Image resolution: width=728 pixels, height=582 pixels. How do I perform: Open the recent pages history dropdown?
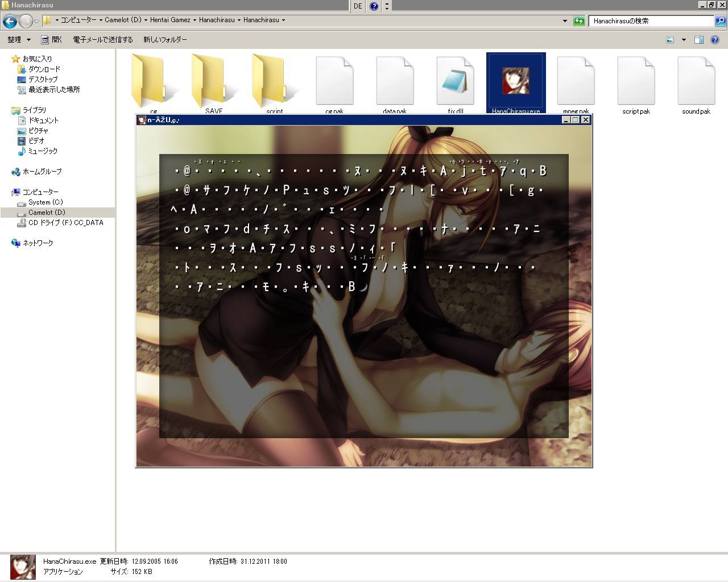[37, 22]
